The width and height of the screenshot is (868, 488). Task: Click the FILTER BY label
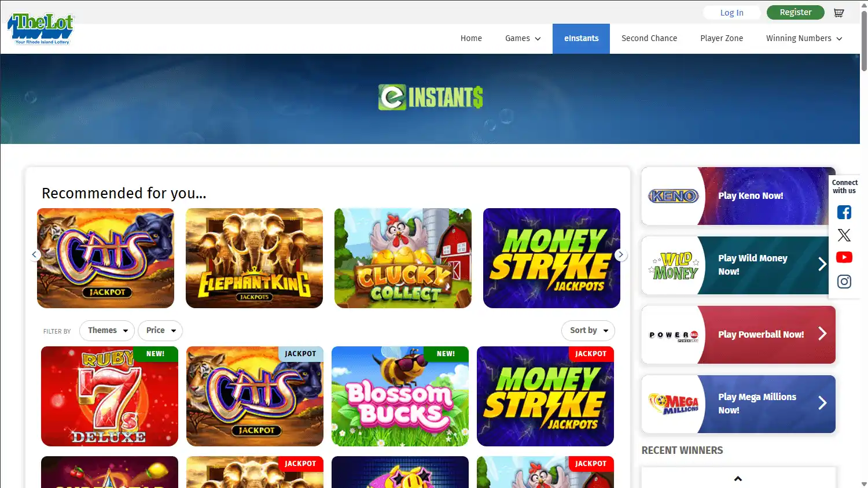tap(57, 331)
